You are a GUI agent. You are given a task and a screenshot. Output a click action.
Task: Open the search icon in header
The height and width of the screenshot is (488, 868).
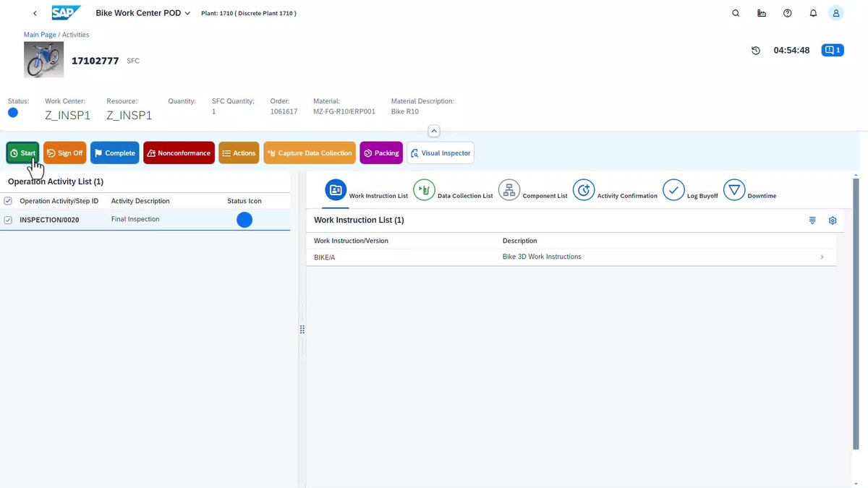click(736, 13)
